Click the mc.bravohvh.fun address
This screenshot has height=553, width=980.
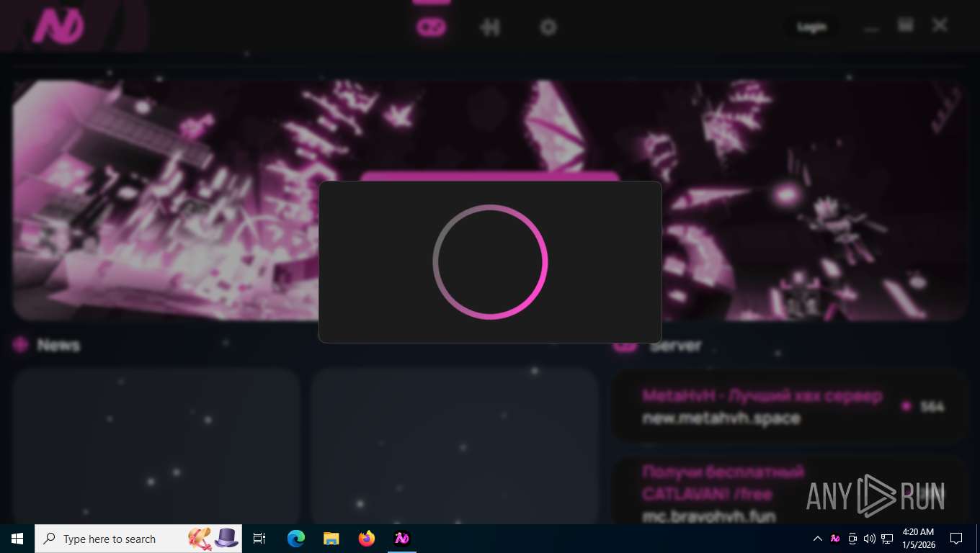[x=708, y=516]
